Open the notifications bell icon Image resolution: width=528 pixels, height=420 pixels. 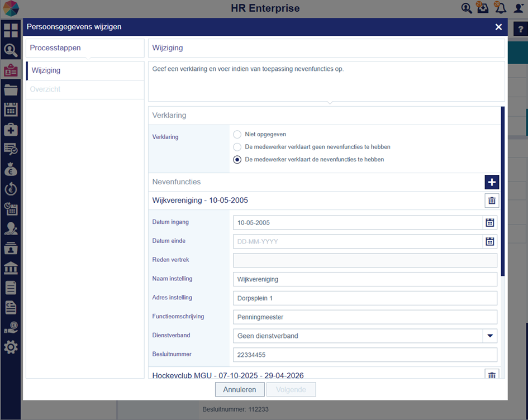point(500,8)
